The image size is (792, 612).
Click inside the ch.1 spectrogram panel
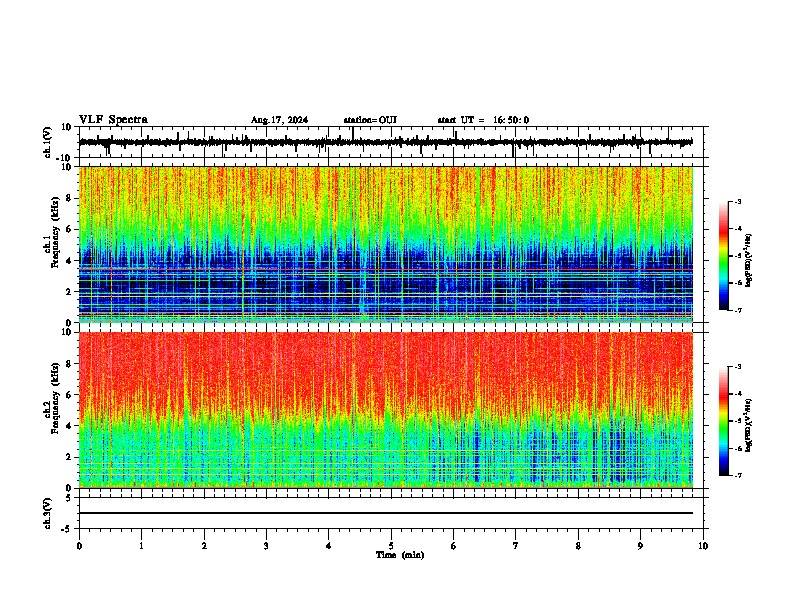pyautogui.click(x=385, y=244)
